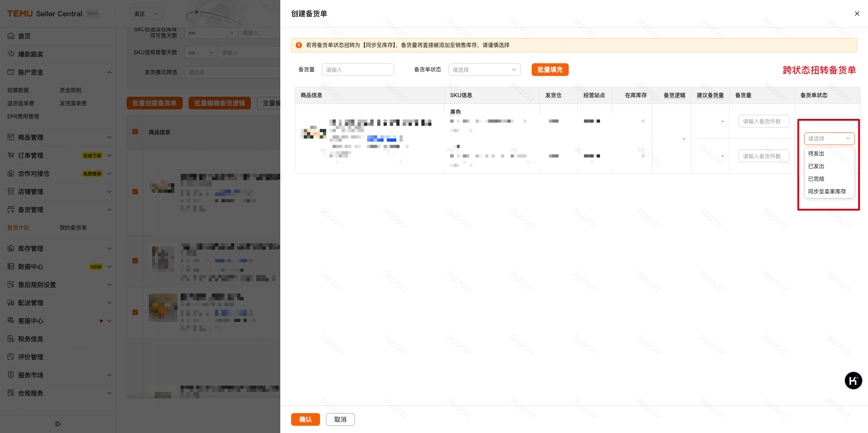Click the floating helper icon at bottom right

tap(854, 381)
